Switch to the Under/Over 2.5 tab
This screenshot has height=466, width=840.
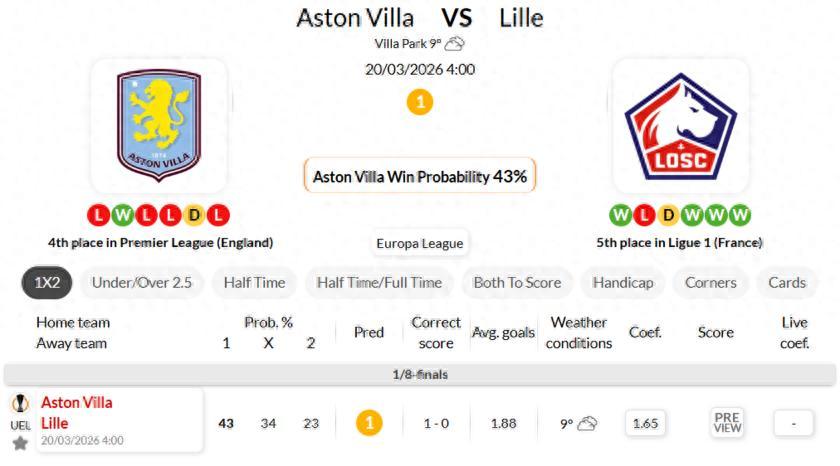(141, 283)
